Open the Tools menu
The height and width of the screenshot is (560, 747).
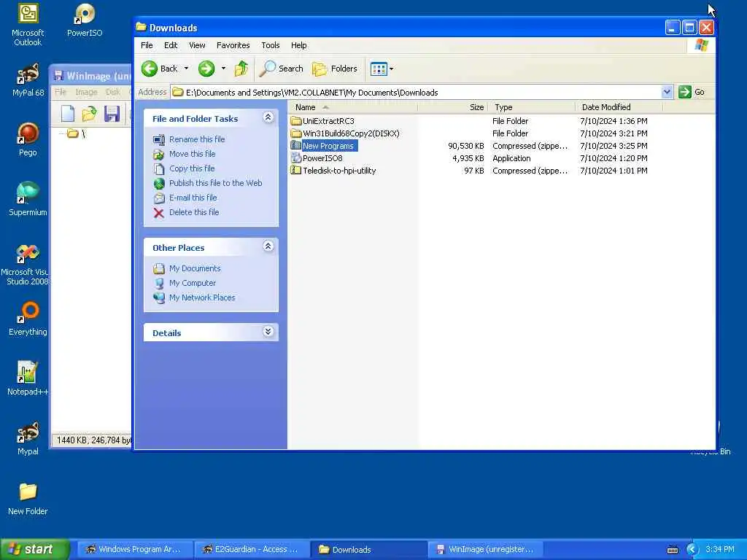tap(270, 45)
